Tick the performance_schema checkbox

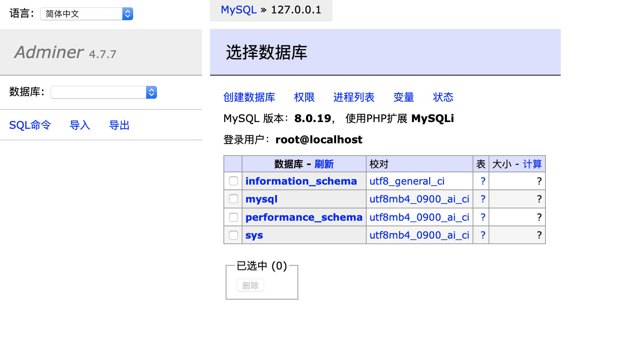(234, 217)
